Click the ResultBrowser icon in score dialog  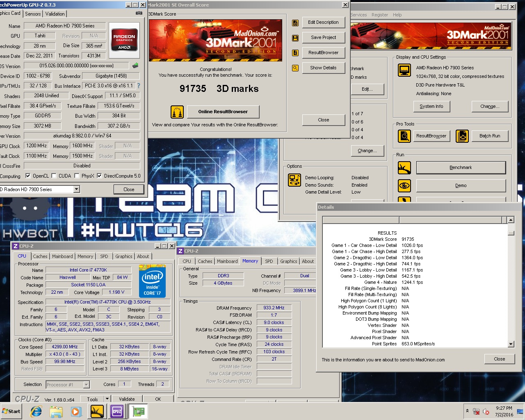tap(295, 53)
